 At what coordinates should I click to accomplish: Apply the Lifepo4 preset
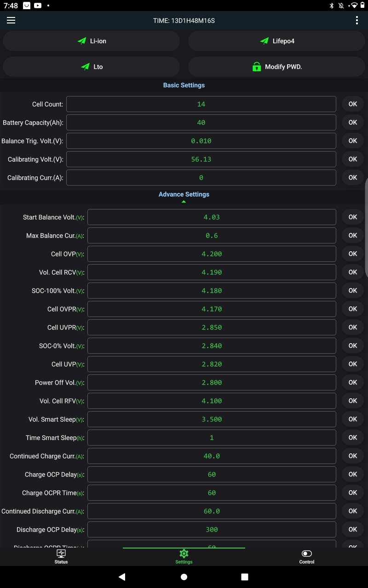[x=277, y=41]
